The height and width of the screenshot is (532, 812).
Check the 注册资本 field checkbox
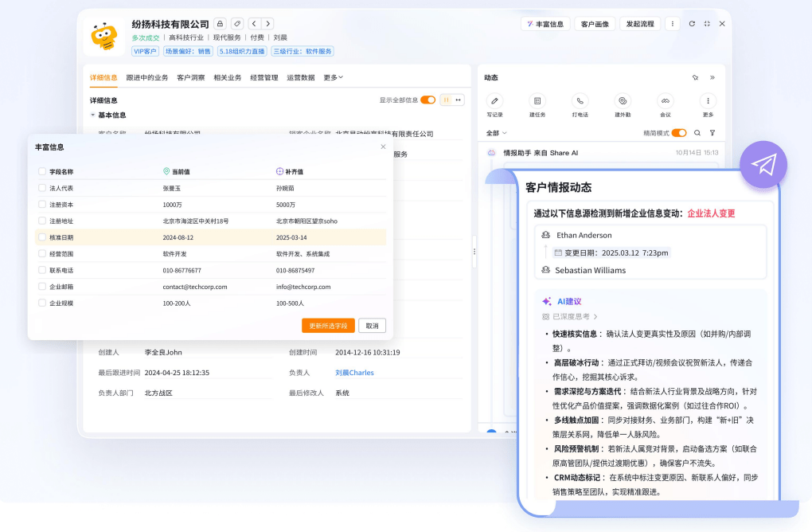42,205
